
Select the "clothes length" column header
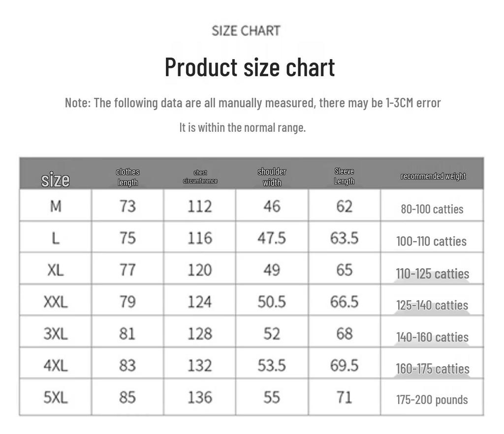127,177
